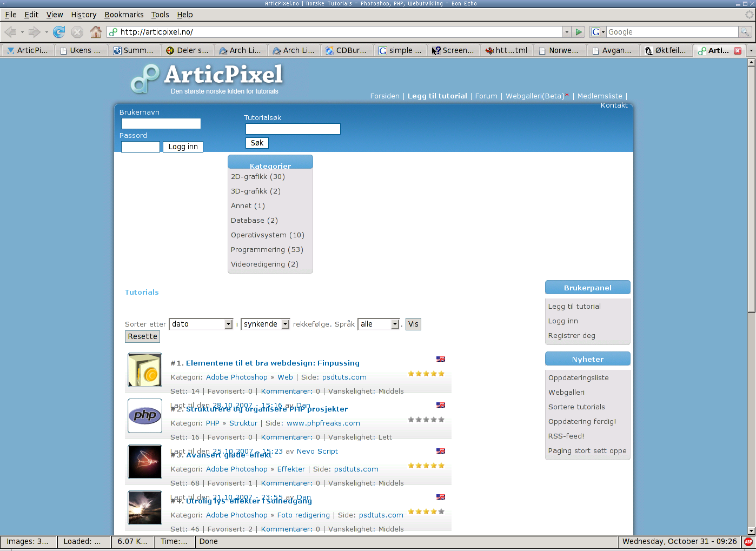Open the Kontakt link
The height and width of the screenshot is (551, 756).
coord(614,105)
